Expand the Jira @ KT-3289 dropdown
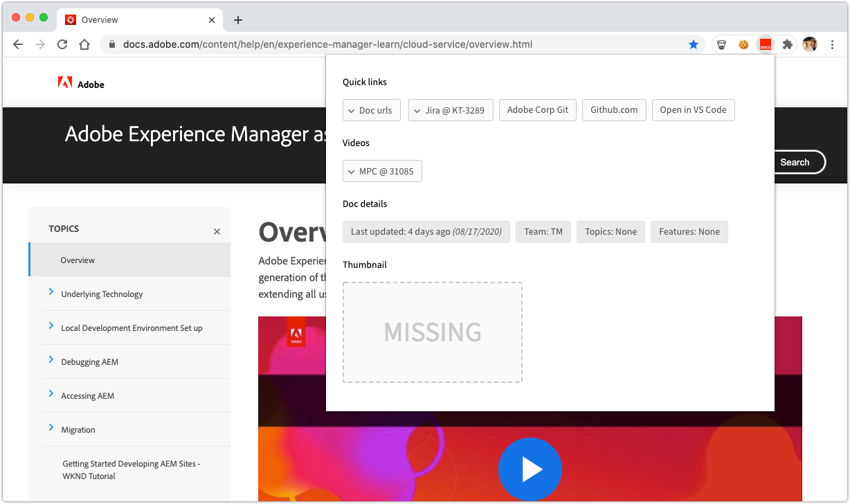 coord(451,110)
